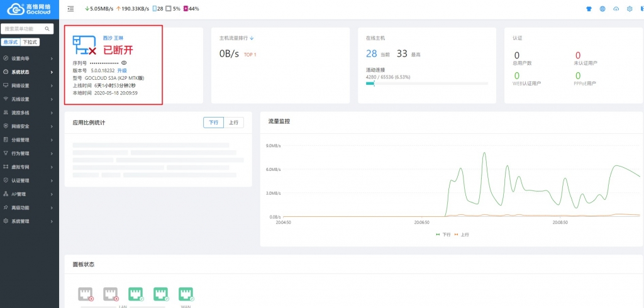644x308 pixels.
Task: Click the 行为管理 filter icon
Action: click(5, 153)
